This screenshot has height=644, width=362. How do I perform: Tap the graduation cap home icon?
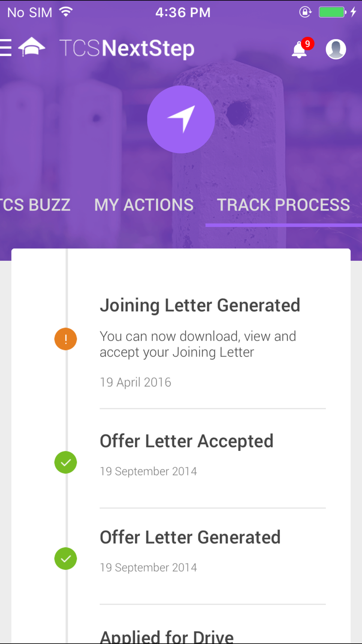32,47
